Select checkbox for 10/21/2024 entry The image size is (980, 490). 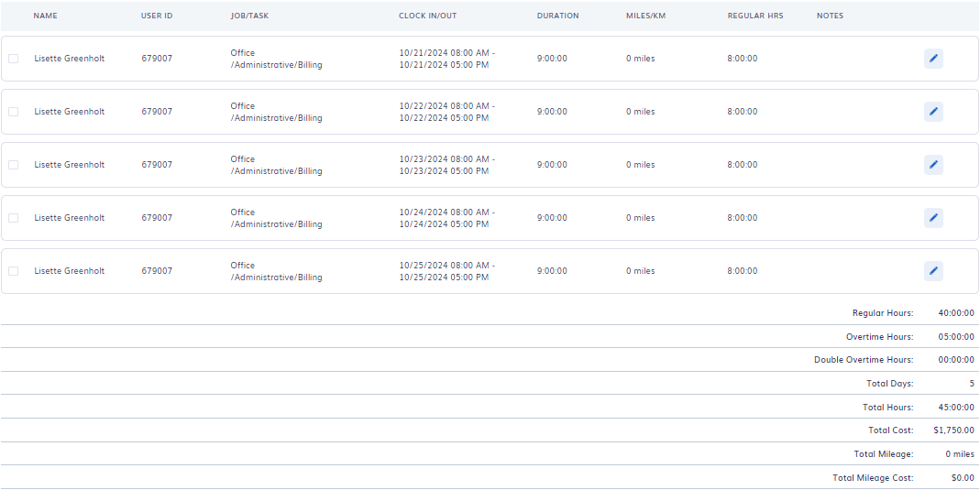pyautogui.click(x=13, y=59)
